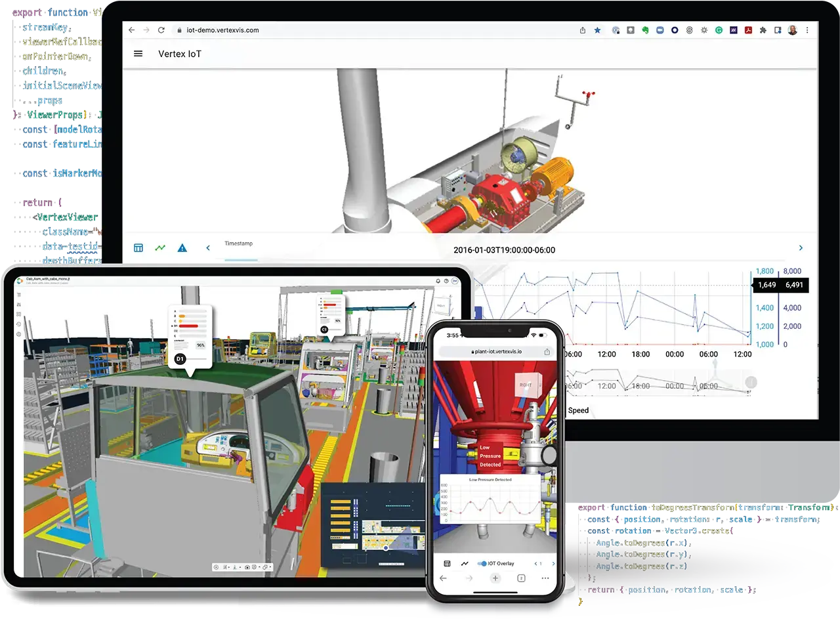Image resolution: width=840 pixels, height=619 pixels.
Task: Go to next timestamp with right chevron
Action: (x=801, y=247)
